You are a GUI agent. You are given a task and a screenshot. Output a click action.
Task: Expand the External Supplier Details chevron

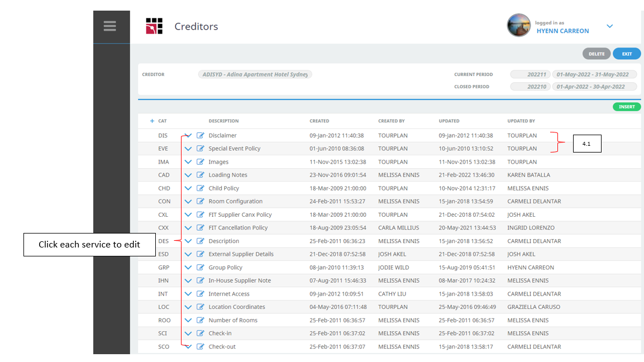pos(188,254)
